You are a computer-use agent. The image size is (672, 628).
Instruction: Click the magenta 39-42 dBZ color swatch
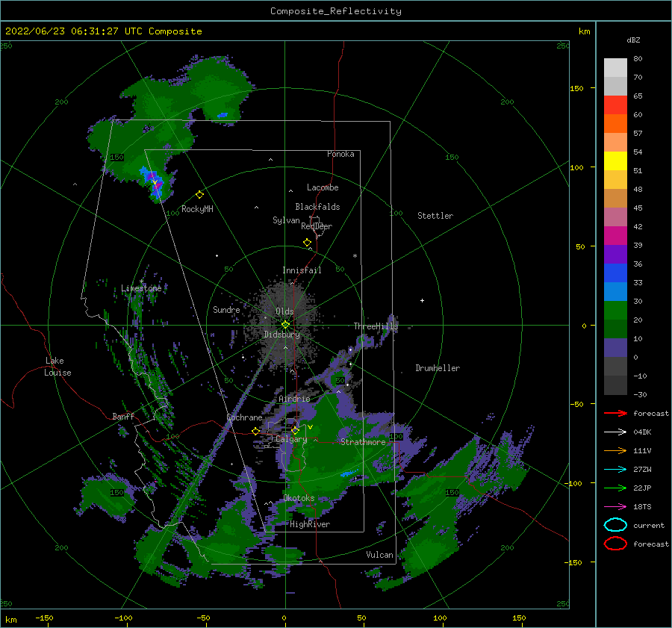click(615, 236)
